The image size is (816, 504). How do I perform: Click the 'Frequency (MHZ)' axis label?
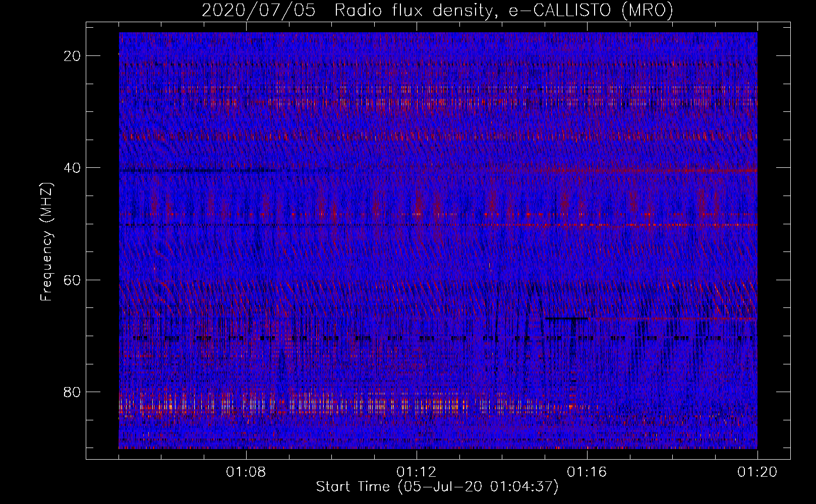click(46, 242)
